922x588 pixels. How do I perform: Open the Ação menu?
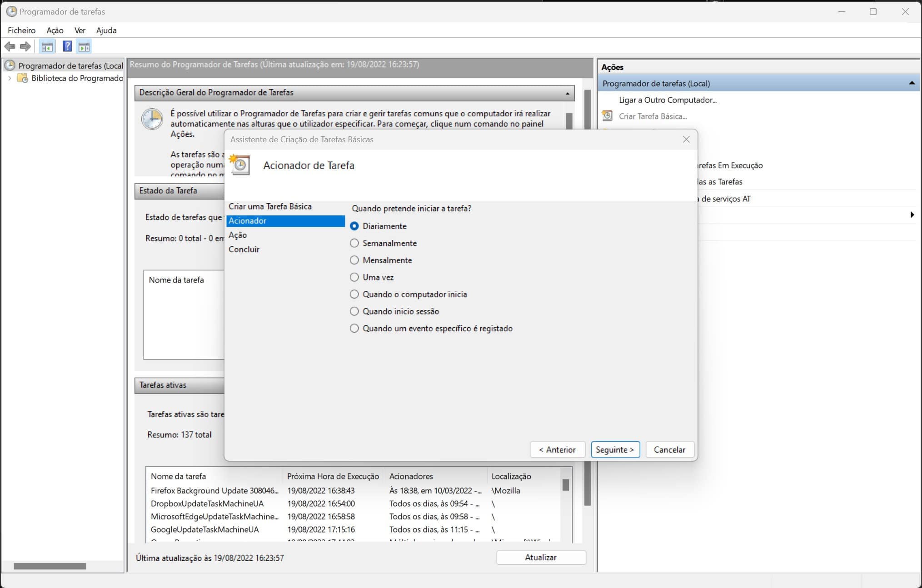[x=55, y=30]
